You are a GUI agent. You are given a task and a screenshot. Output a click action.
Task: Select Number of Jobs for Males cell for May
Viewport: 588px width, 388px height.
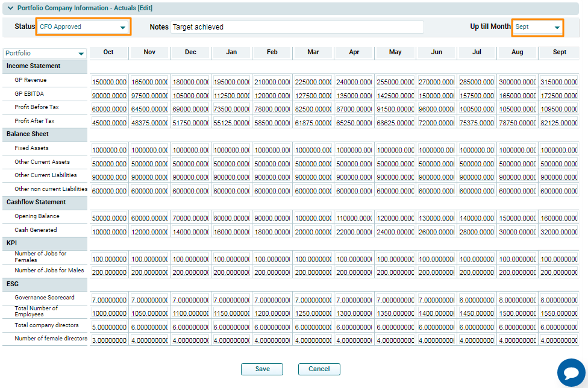click(395, 272)
